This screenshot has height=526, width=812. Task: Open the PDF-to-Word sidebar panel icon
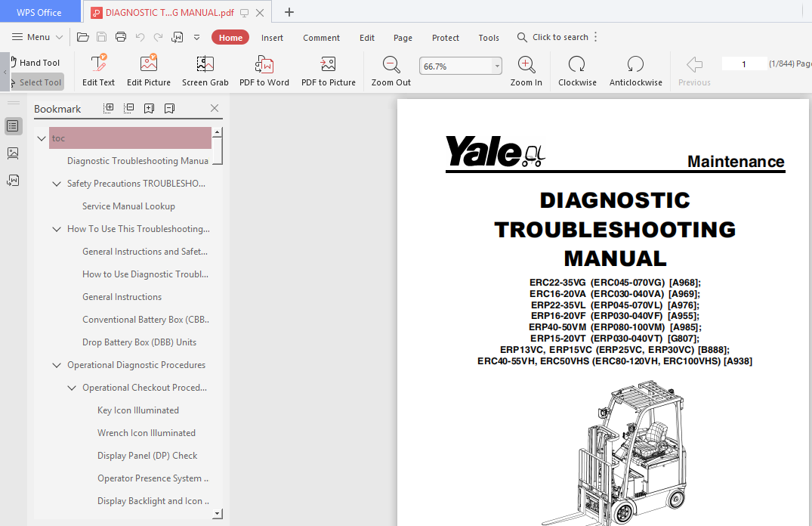click(x=13, y=181)
